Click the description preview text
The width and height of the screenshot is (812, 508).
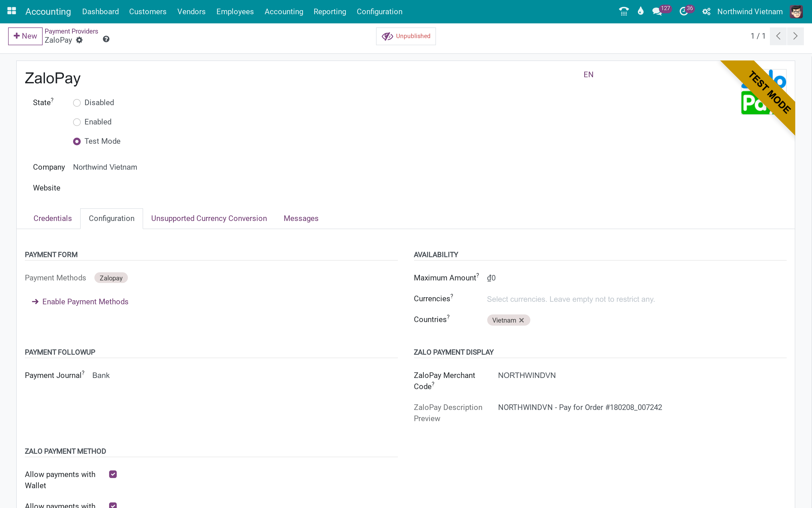[580, 407]
